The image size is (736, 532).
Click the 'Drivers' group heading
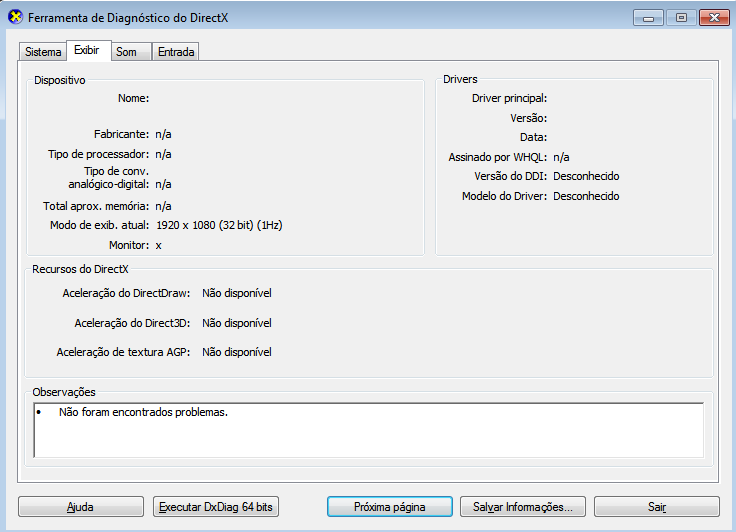click(x=460, y=79)
